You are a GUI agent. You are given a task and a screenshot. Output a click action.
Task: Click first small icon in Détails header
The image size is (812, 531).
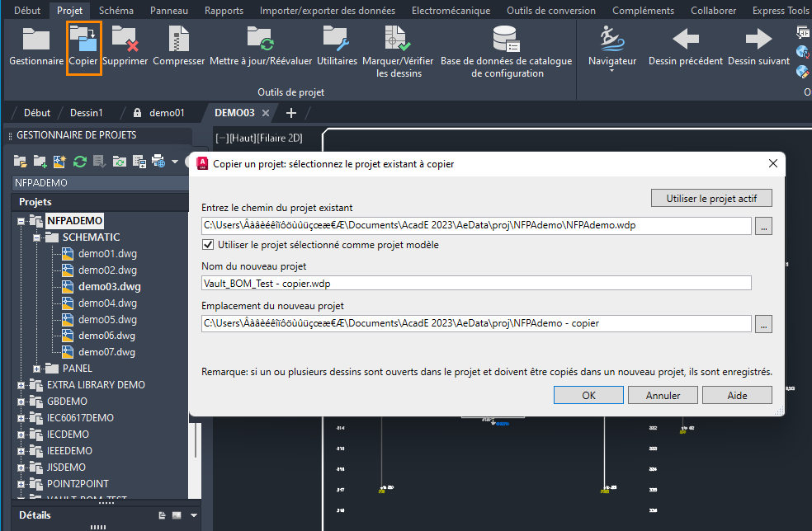pyautogui.click(x=162, y=515)
